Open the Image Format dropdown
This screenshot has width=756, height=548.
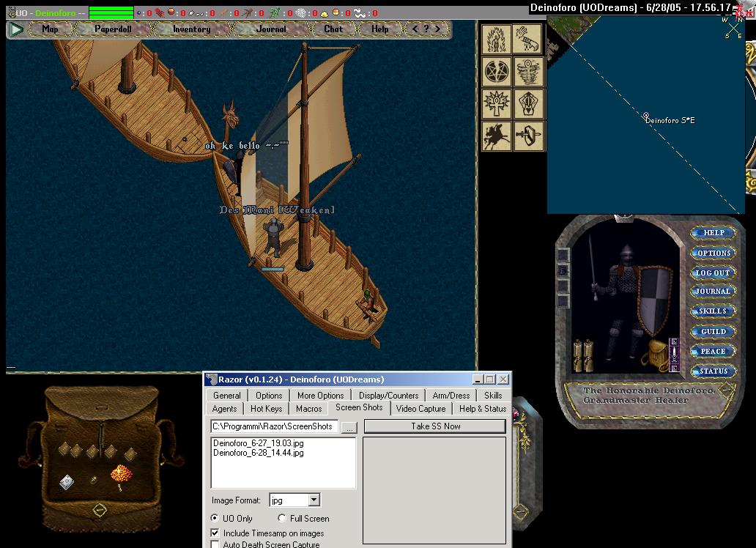click(x=314, y=500)
